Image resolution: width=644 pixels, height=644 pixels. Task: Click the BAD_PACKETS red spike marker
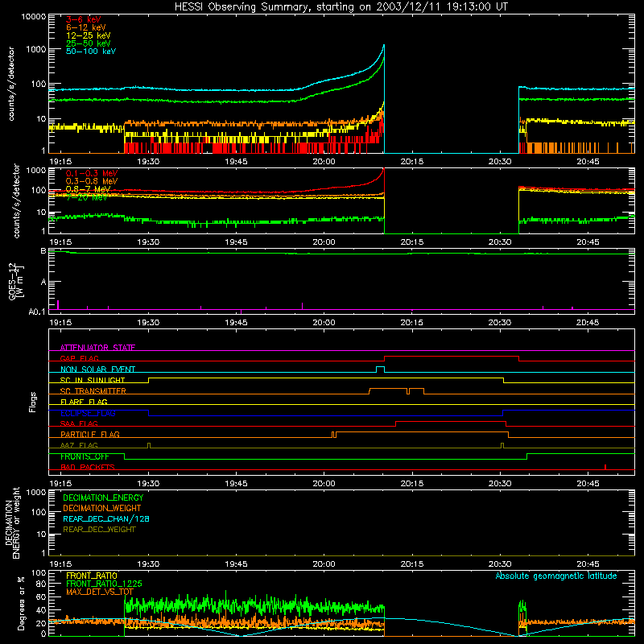pyautogui.click(x=605, y=467)
